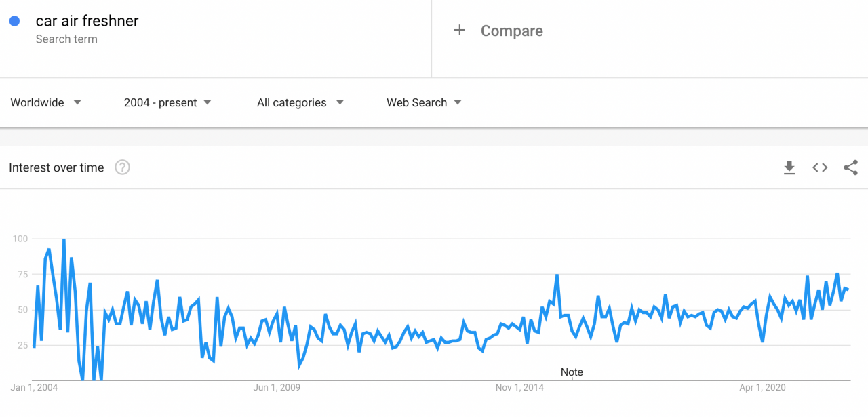Expand the Worldwide region dropdown
This screenshot has width=868, height=417.
point(46,102)
